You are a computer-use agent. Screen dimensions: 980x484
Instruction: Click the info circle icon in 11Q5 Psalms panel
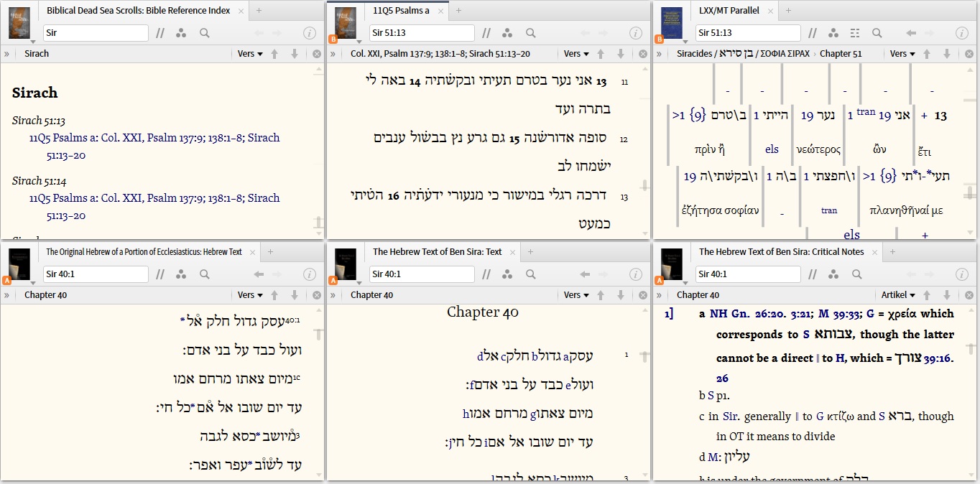click(x=637, y=33)
